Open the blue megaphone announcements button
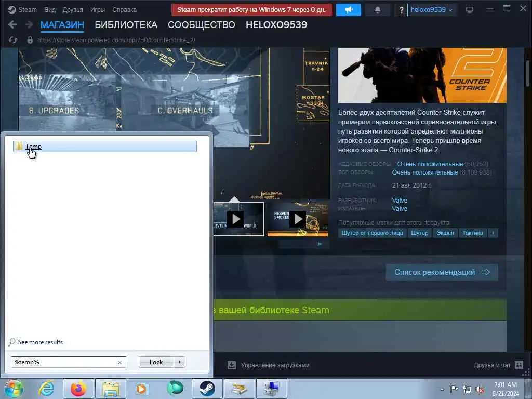 [x=349, y=10]
